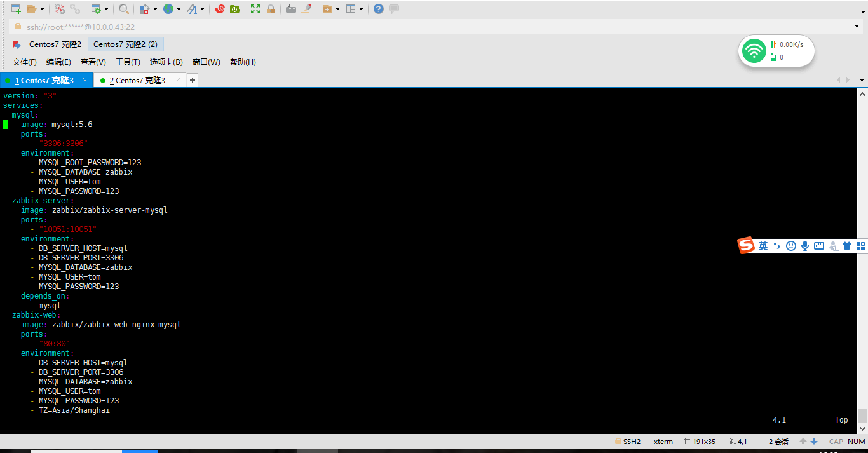Image resolution: width=868 pixels, height=453 pixels.
Task: Click the globe encoding icon
Action: [168, 9]
